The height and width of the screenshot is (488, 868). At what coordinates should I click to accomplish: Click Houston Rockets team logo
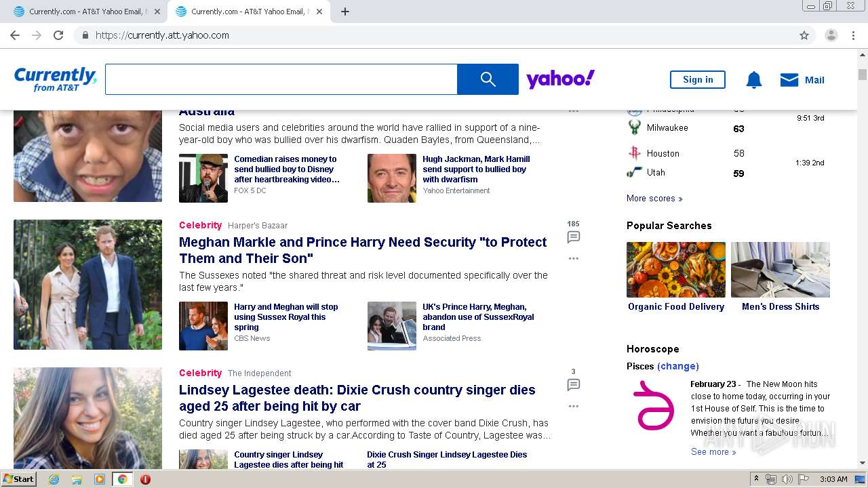(635, 153)
